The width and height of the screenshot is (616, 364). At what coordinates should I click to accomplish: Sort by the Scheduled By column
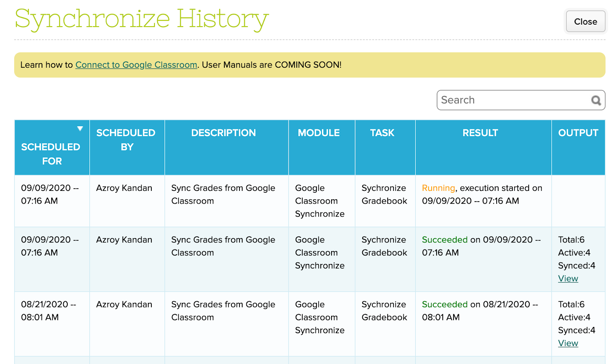pyautogui.click(x=126, y=140)
